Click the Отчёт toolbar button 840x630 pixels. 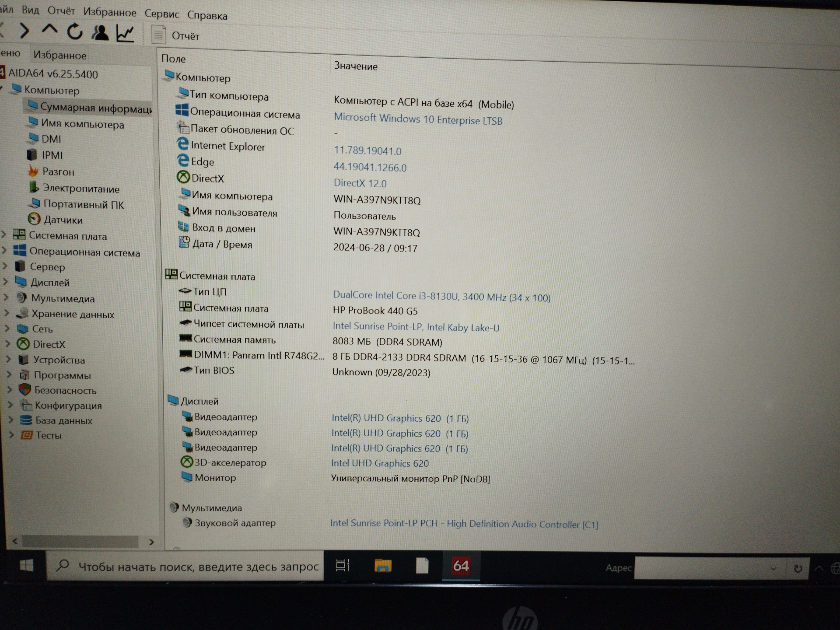175,35
